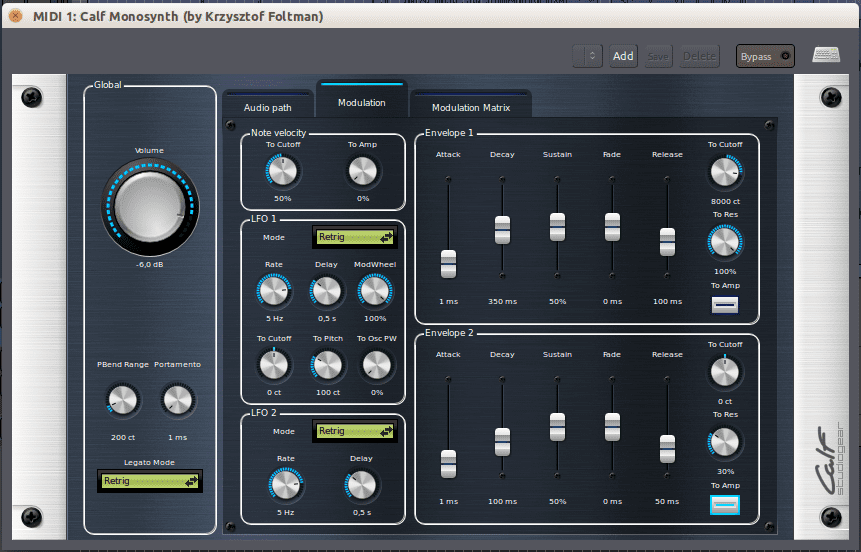Click the Portamento knob
861x552 pixels.
[177, 402]
